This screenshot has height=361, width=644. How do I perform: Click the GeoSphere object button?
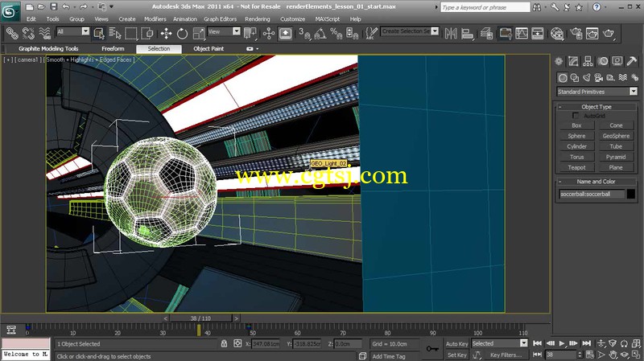coord(616,136)
